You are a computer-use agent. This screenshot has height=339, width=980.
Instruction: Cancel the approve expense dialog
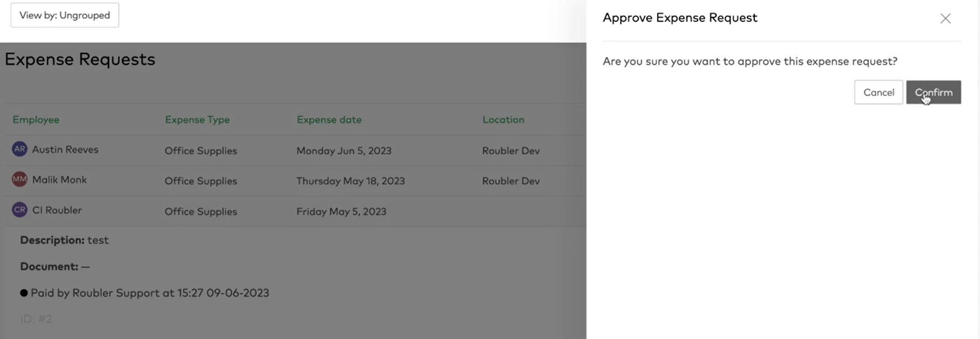[878, 92]
